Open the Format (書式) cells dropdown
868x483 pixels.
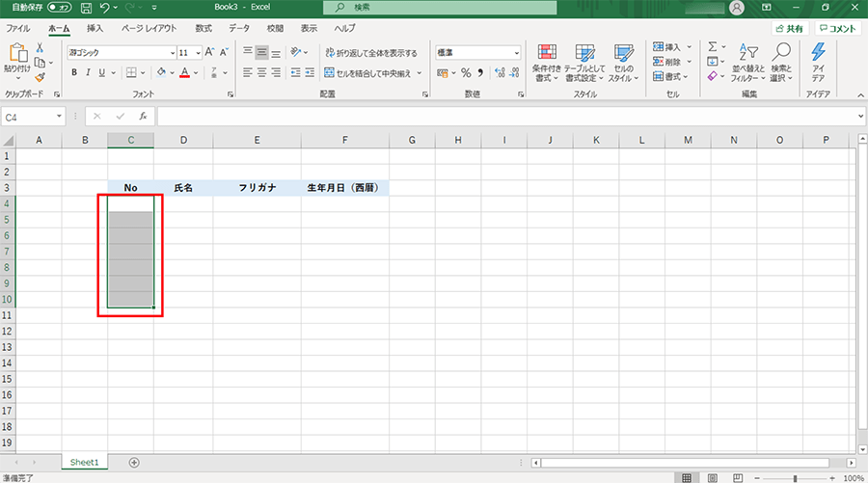click(671, 76)
